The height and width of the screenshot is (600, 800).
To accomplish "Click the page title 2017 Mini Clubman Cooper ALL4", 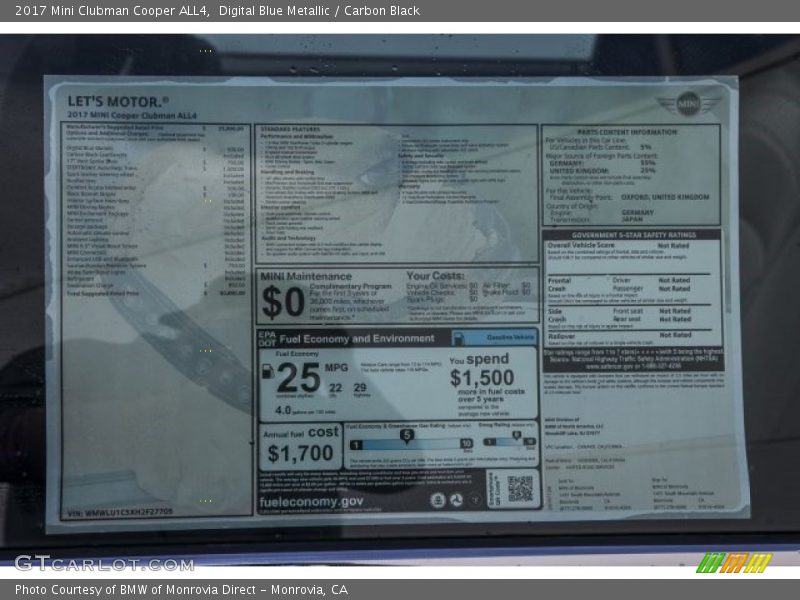I will (x=112, y=11).
